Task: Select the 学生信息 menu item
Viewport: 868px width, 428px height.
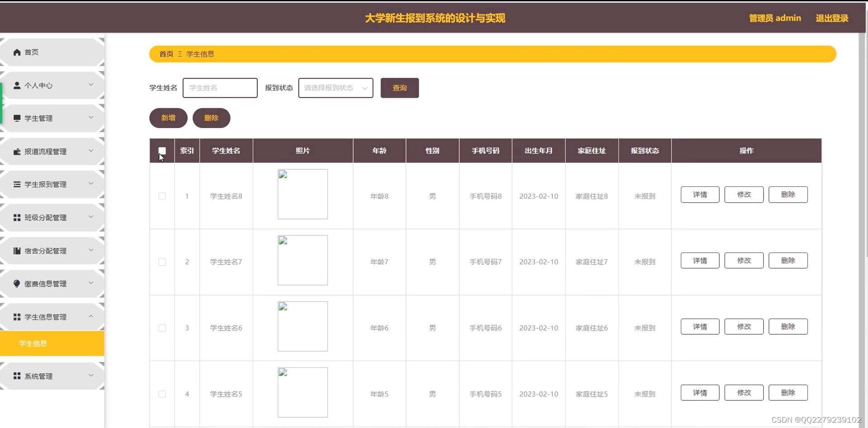Action: [32, 343]
